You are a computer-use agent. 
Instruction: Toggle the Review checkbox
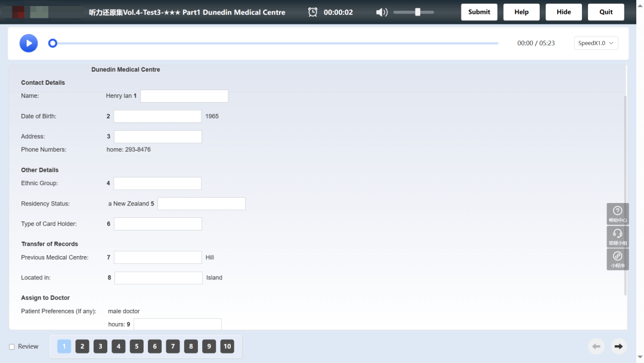[x=12, y=347]
